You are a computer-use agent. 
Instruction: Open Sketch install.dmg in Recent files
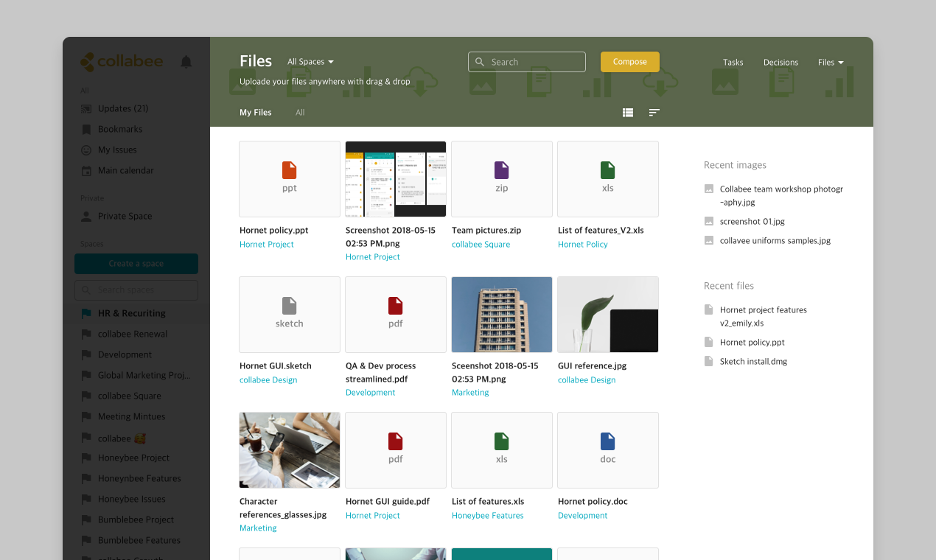click(x=753, y=361)
